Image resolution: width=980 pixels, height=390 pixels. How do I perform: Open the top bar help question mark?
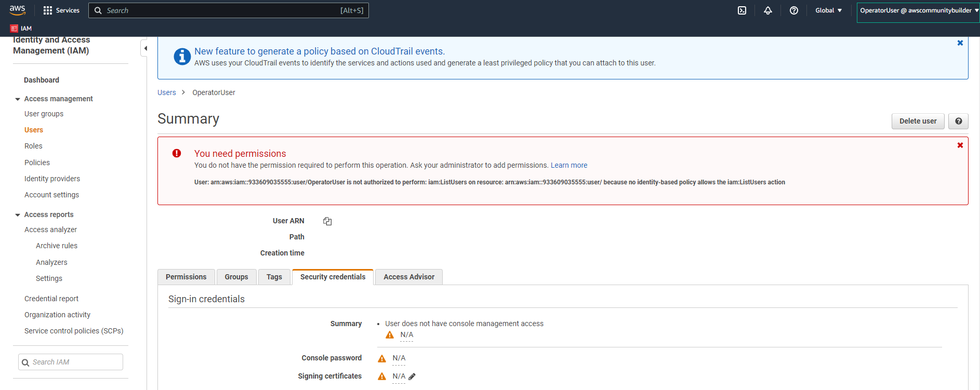794,10
